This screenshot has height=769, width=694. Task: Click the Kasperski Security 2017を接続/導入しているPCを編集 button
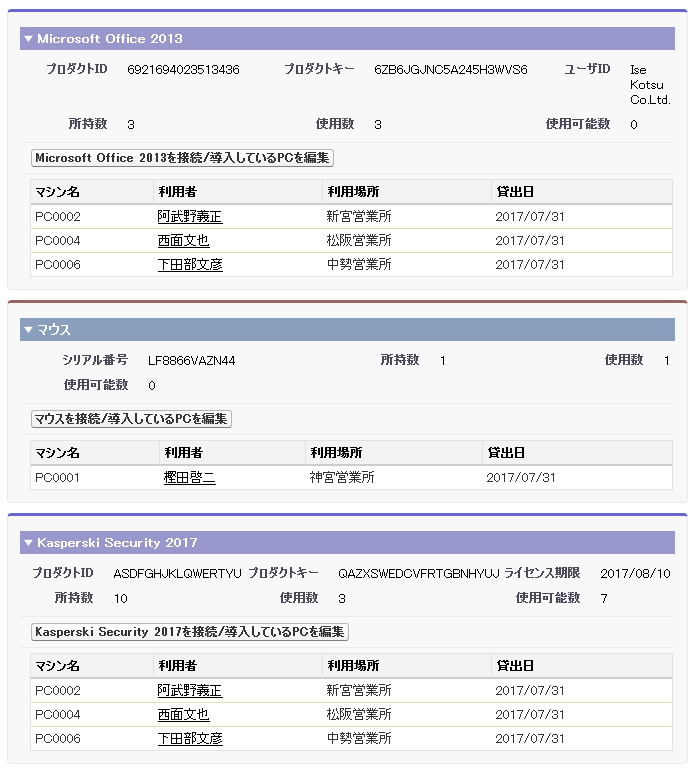[x=189, y=632]
